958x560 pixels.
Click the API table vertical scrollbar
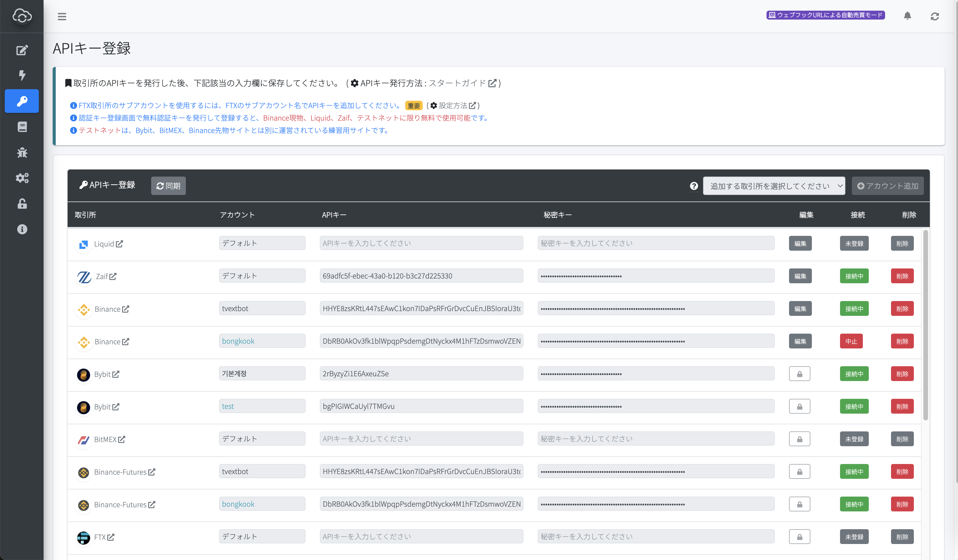[x=925, y=325]
